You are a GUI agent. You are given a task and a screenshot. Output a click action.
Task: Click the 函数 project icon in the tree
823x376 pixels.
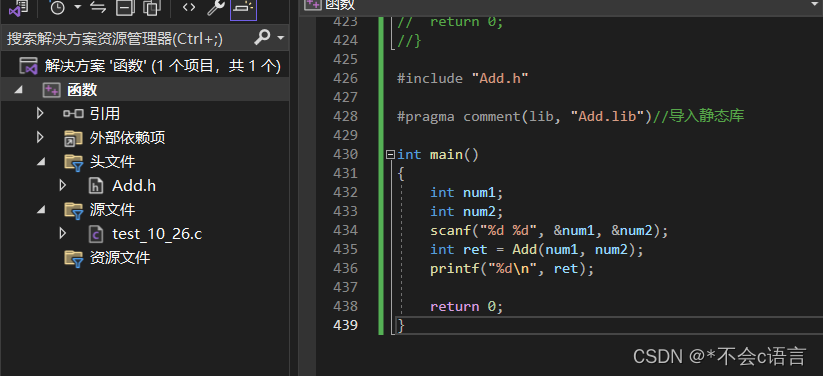(x=51, y=90)
